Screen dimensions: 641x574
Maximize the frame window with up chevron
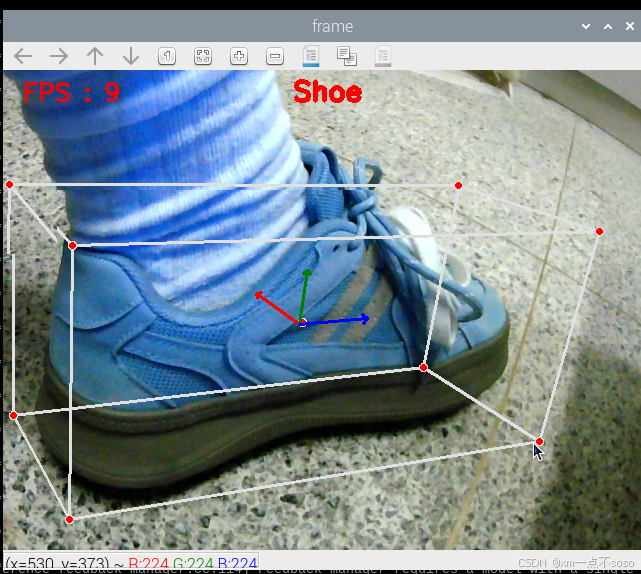[x=608, y=27]
